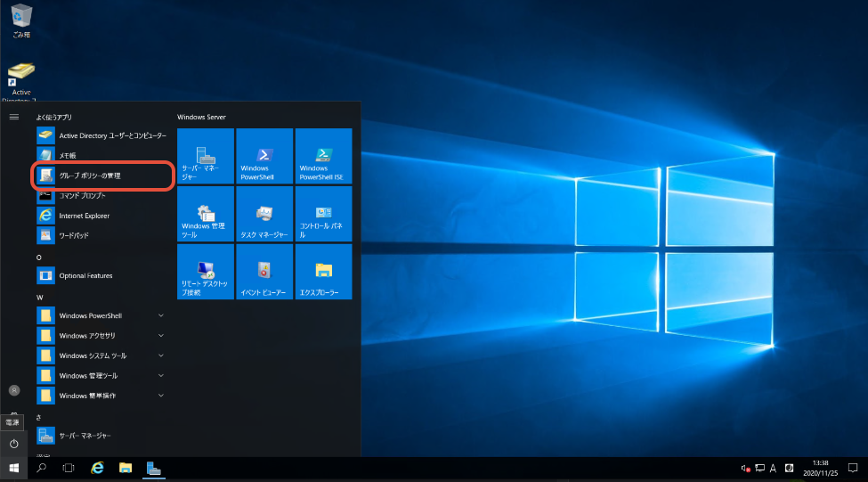Screen dimensions: 868x482
Task: Toggle the Start menu hamburger button
Action: (14, 117)
